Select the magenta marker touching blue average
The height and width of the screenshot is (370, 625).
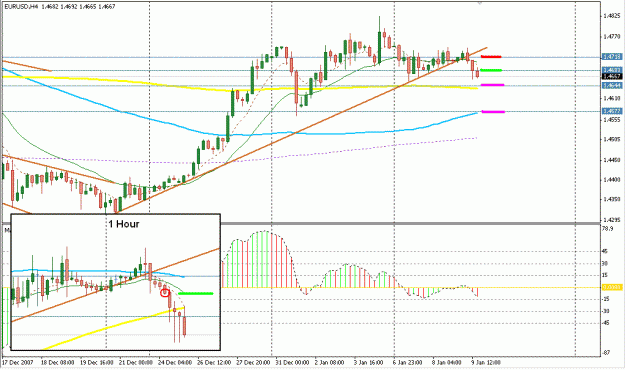493,112
